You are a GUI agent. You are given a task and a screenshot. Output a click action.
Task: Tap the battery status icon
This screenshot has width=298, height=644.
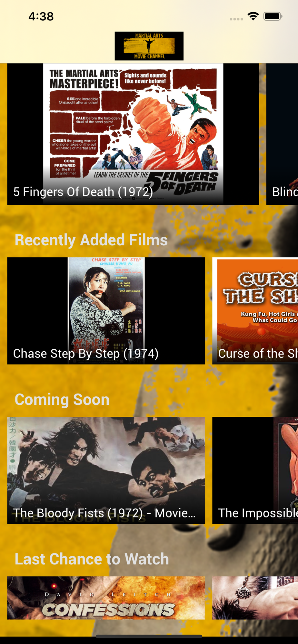click(x=273, y=16)
